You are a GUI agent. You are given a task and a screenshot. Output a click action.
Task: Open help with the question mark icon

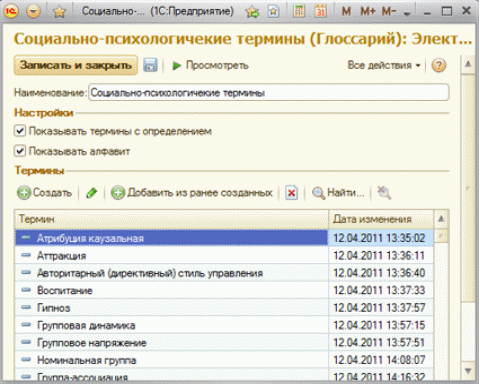tap(438, 65)
